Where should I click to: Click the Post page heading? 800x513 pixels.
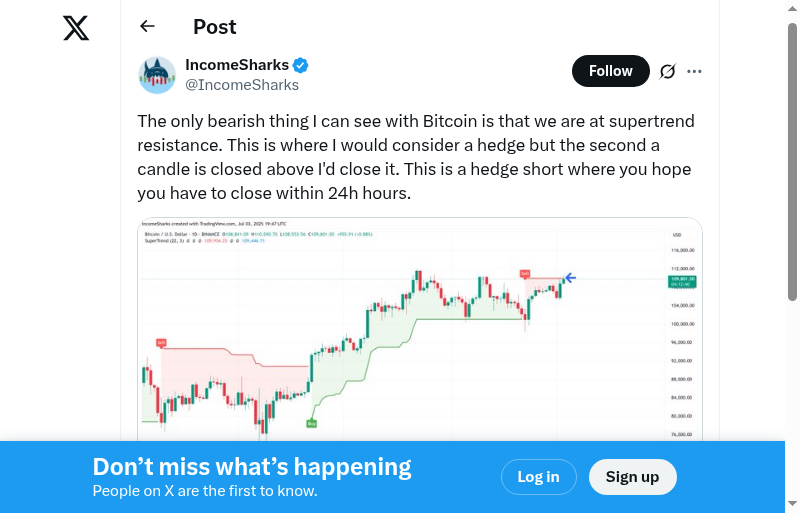point(215,27)
